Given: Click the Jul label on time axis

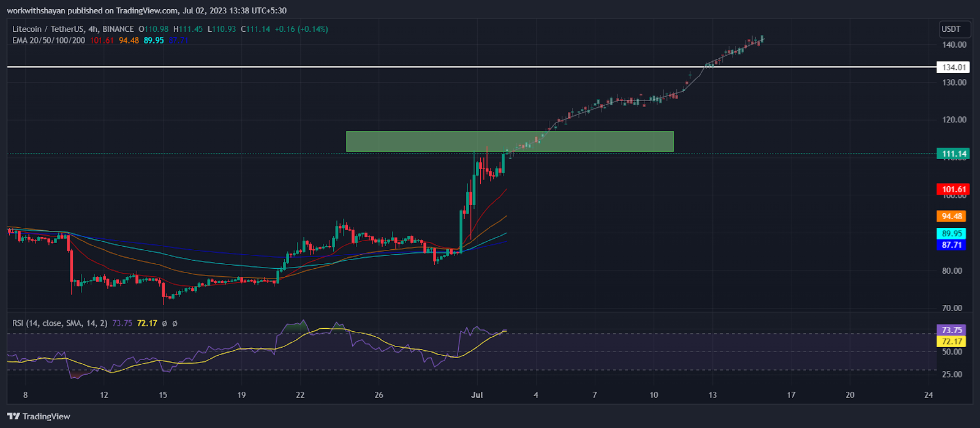Looking at the screenshot, I should click(477, 395).
